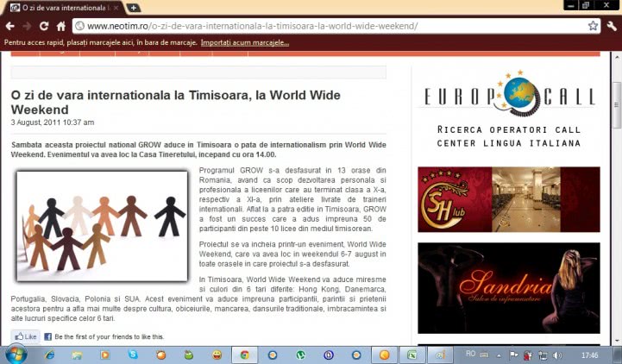This screenshot has height=364, width=622.
Task: Click the RO language indicator
Action: tap(470, 354)
